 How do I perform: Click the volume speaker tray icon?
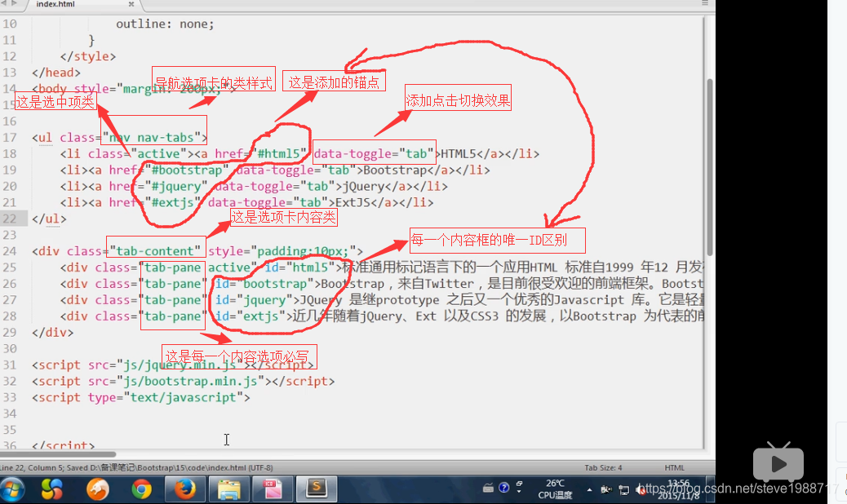(x=641, y=489)
